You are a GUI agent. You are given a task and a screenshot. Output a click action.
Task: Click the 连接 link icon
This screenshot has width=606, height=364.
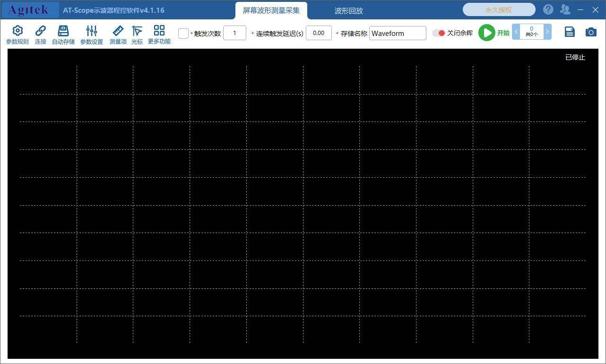[x=41, y=31]
